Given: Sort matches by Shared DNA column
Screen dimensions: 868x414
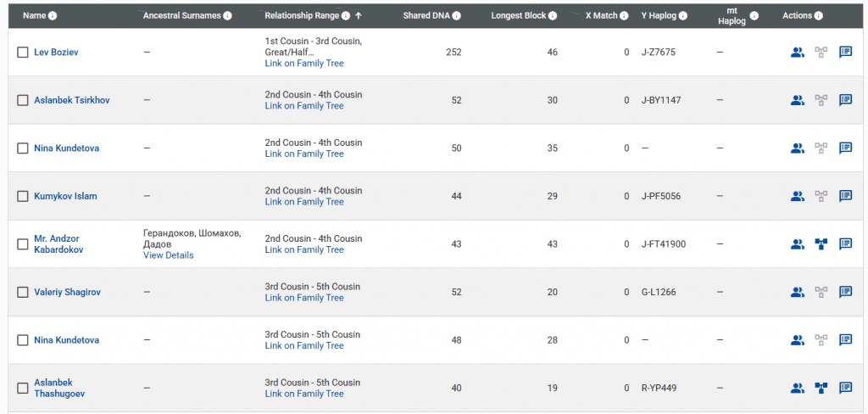Looking at the screenshot, I should click(427, 16).
